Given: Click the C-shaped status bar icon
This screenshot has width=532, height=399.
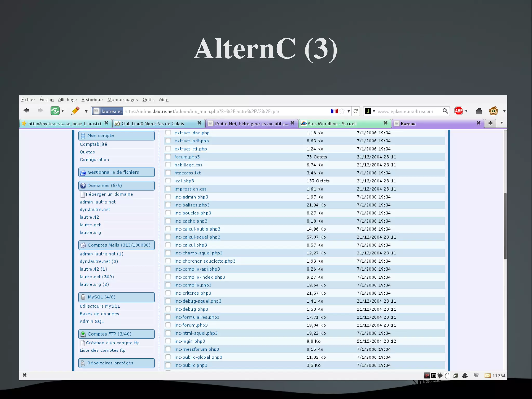Looking at the screenshot, I should point(447,376).
